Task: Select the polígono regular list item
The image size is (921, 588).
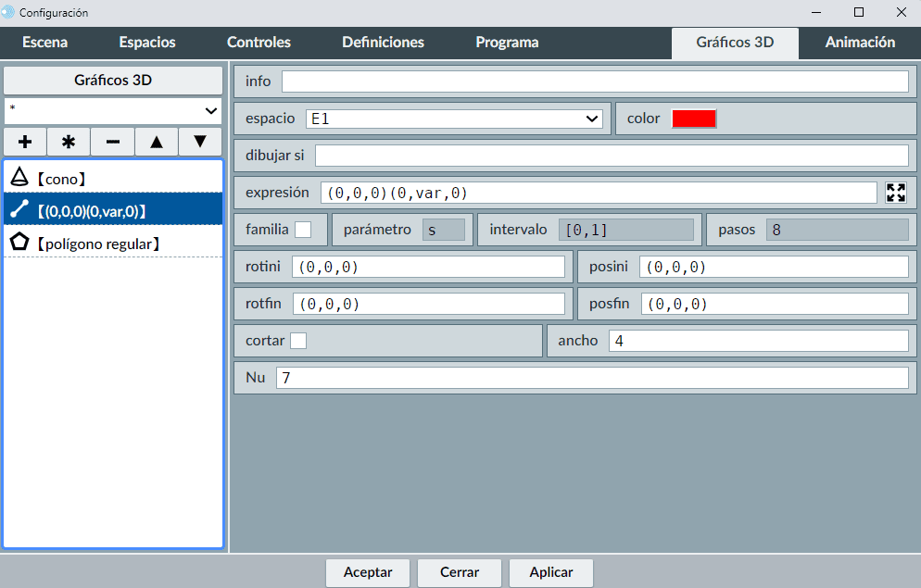Action: [x=113, y=244]
